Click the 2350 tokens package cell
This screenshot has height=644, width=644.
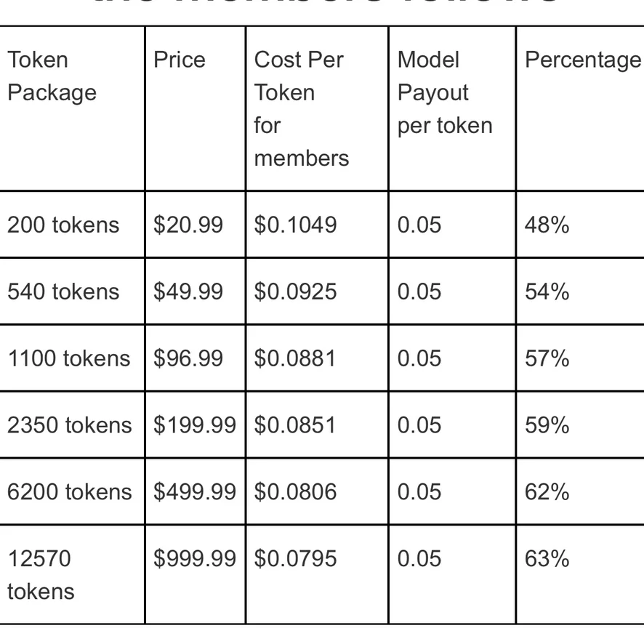tap(70, 425)
